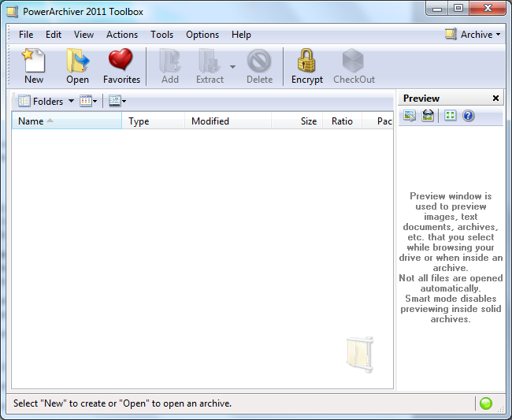Open the Edit menu
512x420 pixels.
point(54,35)
